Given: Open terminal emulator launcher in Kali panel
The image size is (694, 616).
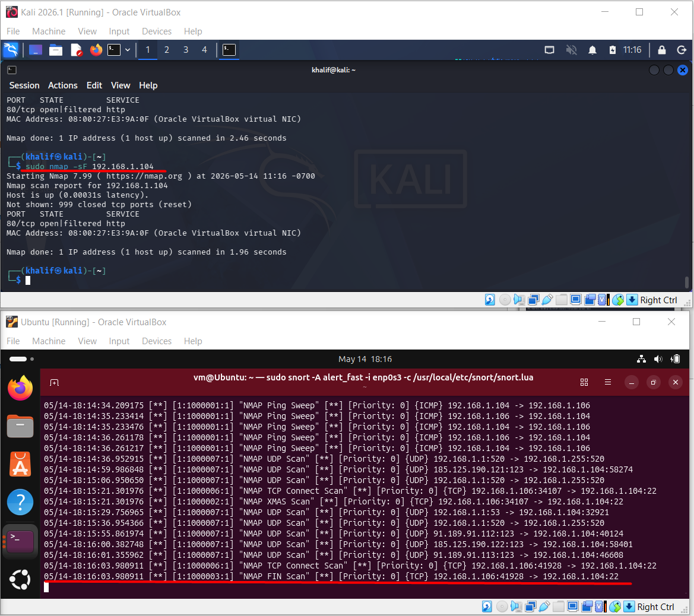Looking at the screenshot, I should tap(114, 50).
